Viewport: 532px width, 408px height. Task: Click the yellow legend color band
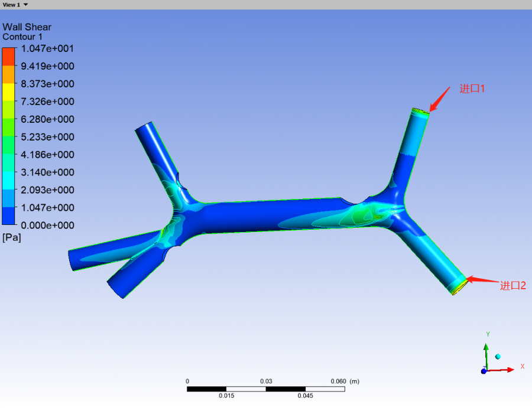pyautogui.click(x=8, y=92)
